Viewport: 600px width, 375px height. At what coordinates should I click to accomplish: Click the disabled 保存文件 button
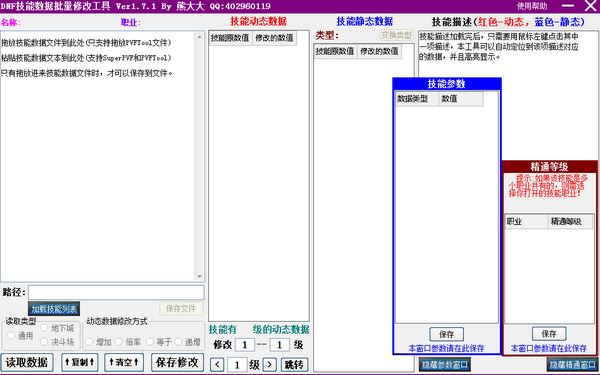[181, 308]
